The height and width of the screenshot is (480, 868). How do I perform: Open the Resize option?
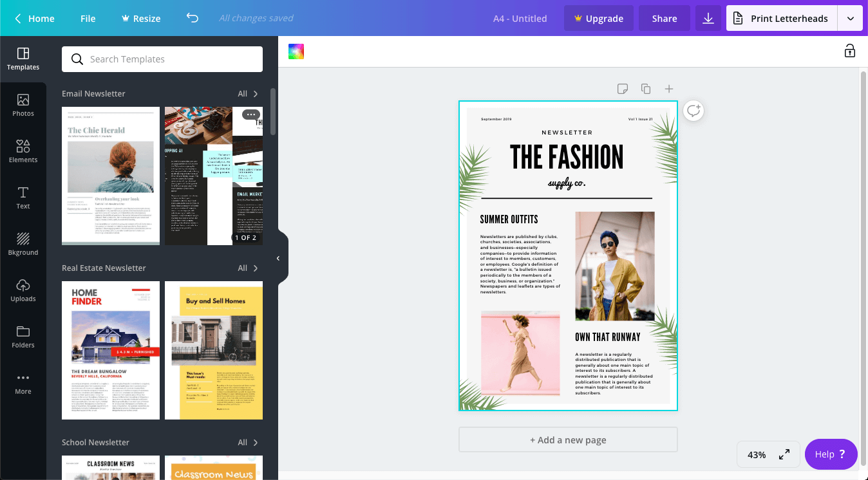[x=140, y=18]
